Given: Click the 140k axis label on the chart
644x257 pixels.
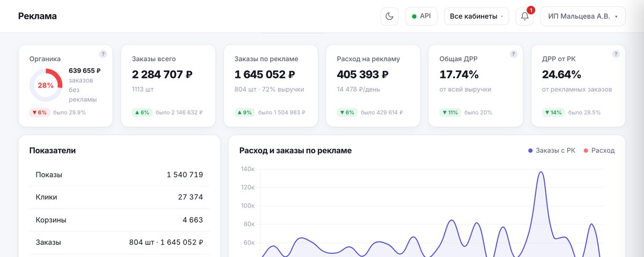Looking at the screenshot, I should pos(247,169).
